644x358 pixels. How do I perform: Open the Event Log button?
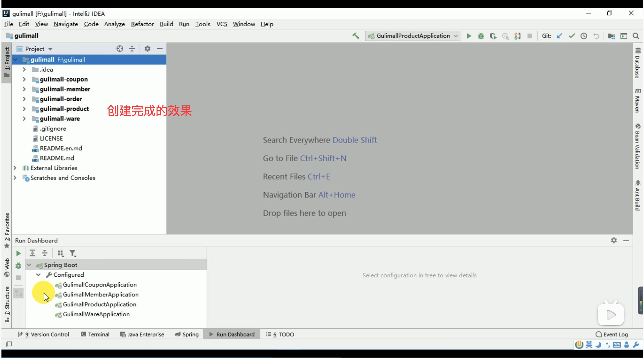tap(612, 334)
